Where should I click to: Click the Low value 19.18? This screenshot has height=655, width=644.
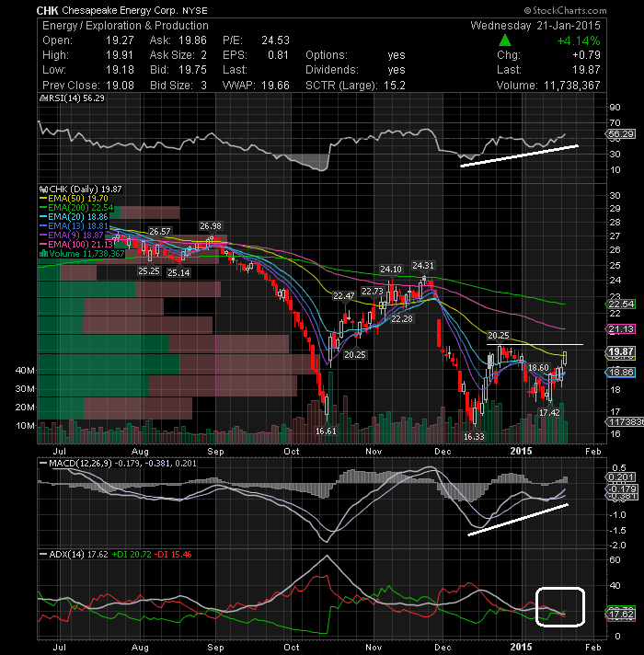click(120, 70)
